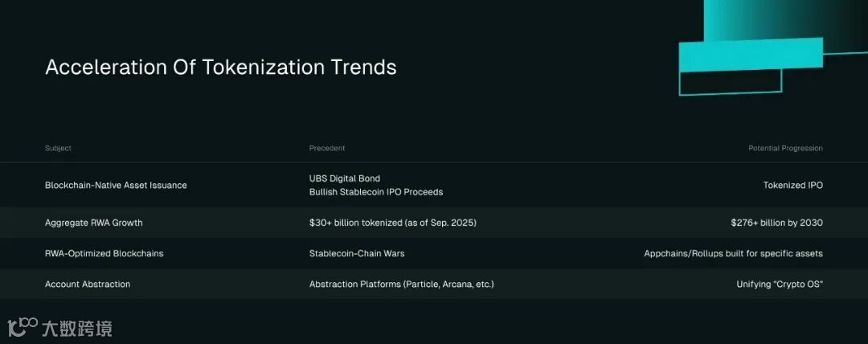Click the solid teal rectangle graphic

(x=751, y=55)
